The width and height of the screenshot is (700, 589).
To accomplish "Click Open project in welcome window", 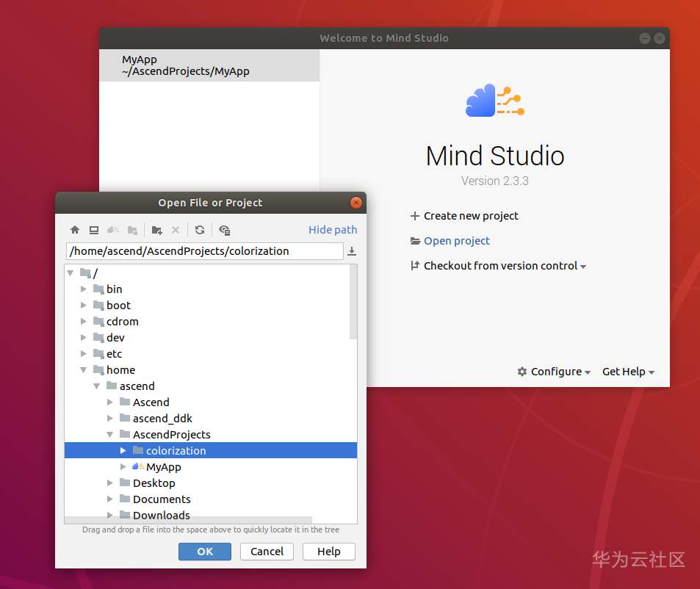I will coord(450,241).
